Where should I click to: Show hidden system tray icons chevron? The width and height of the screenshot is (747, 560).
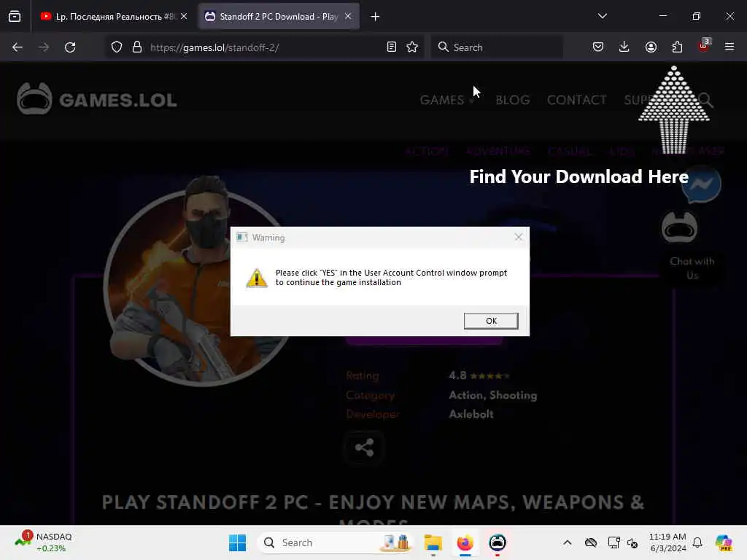coord(567,542)
